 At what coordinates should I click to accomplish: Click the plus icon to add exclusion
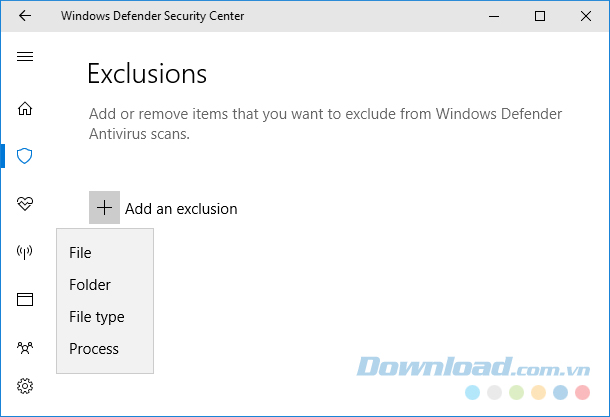(104, 208)
